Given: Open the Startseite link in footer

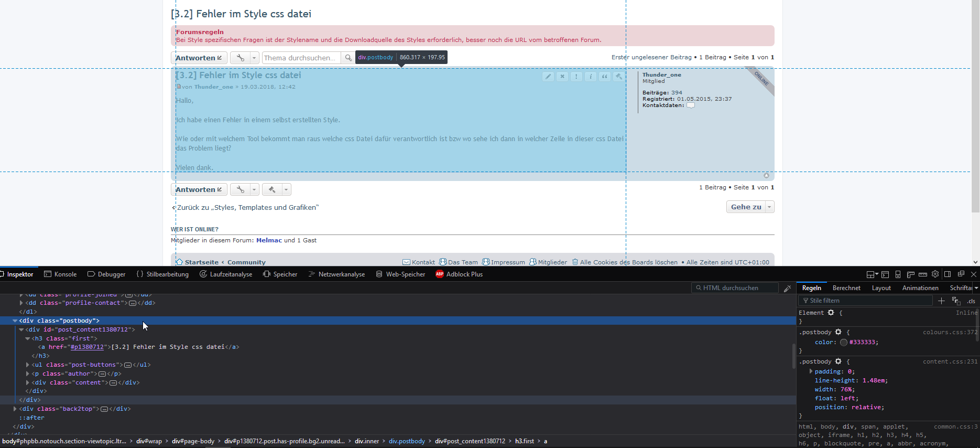Looking at the screenshot, I should (201, 262).
